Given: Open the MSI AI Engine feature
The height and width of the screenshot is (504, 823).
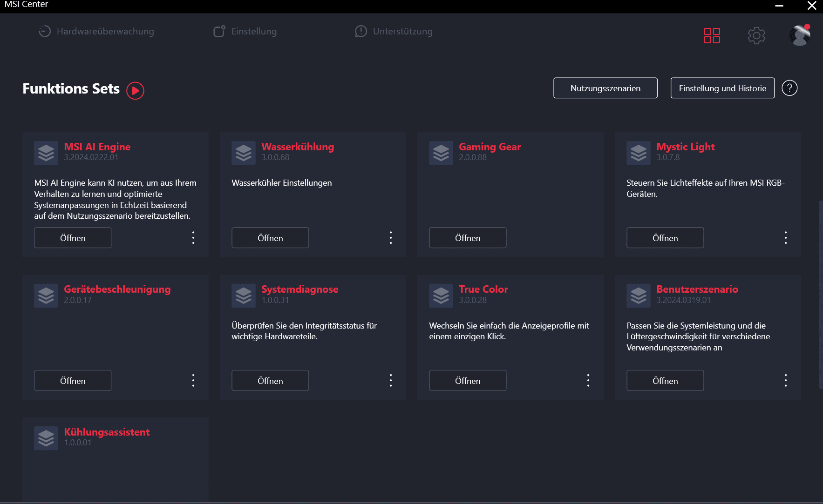Looking at the screenshot, I should pos(73,238).
